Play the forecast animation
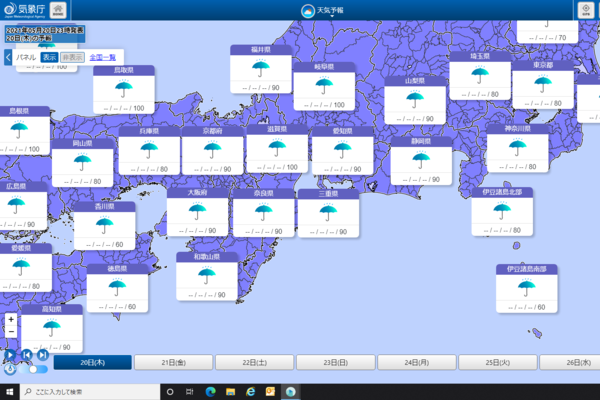600x400 pixels. (x=10, y=355)
